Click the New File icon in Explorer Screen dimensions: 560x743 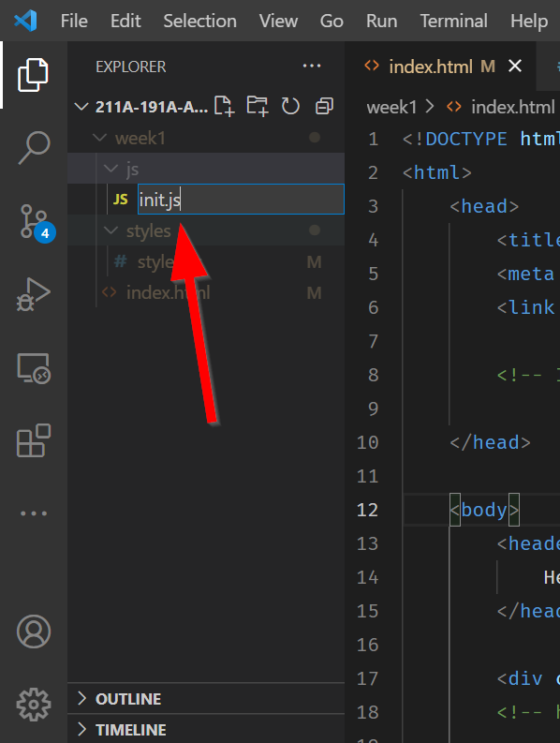(x=224, y=106)
